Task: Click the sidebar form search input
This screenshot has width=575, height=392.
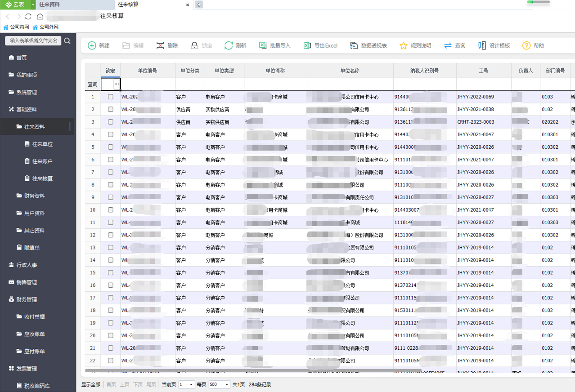Action: point(33,40)
